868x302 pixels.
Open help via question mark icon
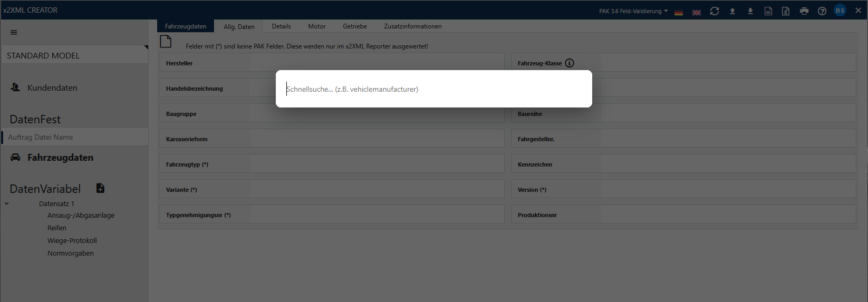822,11
